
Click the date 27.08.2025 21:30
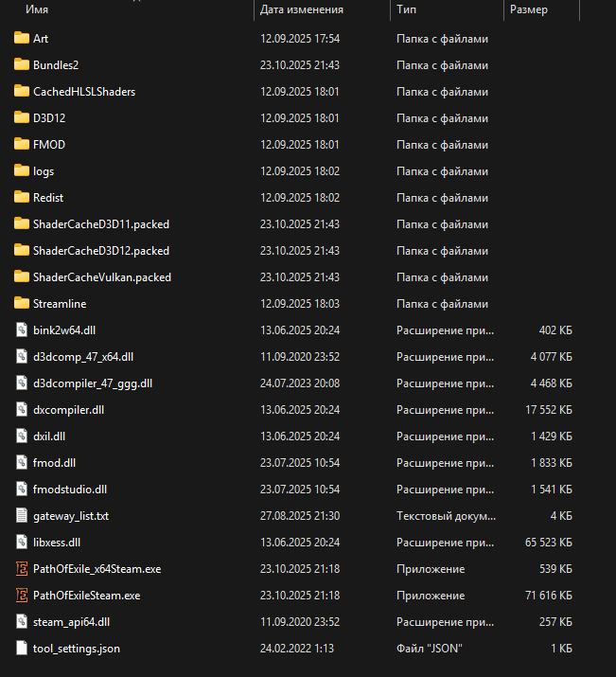300,516
